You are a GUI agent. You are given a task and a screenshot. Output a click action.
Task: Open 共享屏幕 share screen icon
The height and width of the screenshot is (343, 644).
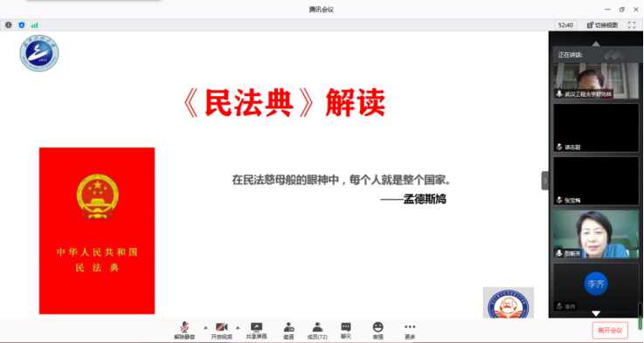point(256,331)
